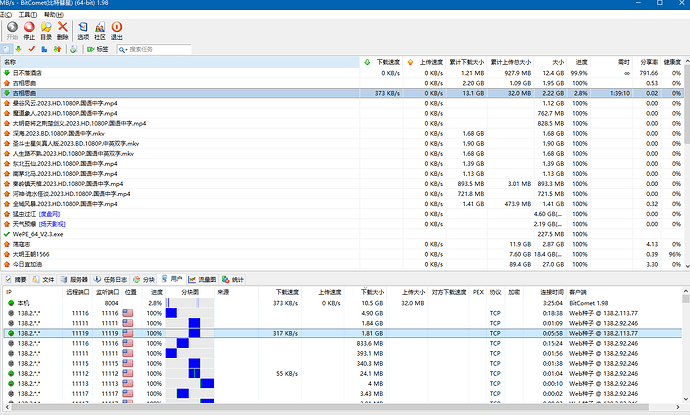Click the task list scrollbar up arrow
The width and height of the screenshot is (690, 415).
(x=687, y=62)
